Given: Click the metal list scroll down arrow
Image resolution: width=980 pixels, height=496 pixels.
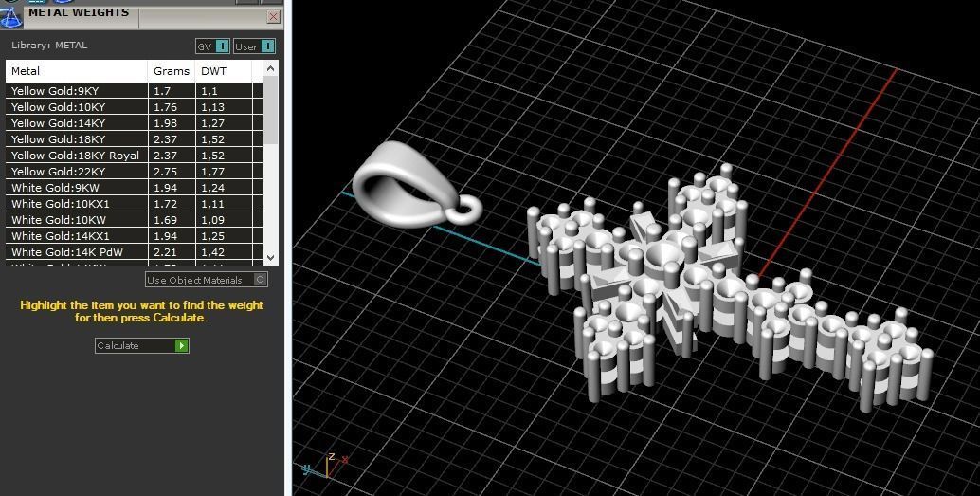Looking at the screenshot, I should pyautogui.click(x=270, y=257).
